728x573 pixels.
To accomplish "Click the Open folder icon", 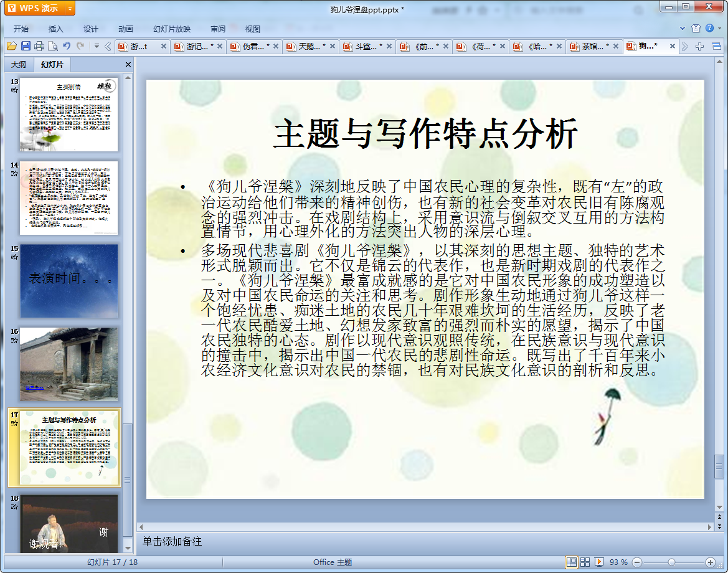I will (11, 46).
